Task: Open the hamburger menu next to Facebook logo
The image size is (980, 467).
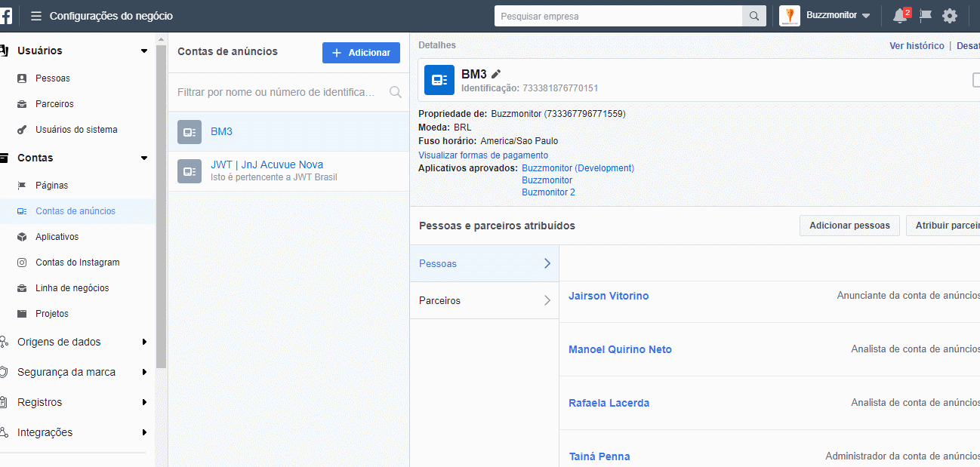Action: tap(36, 16)
